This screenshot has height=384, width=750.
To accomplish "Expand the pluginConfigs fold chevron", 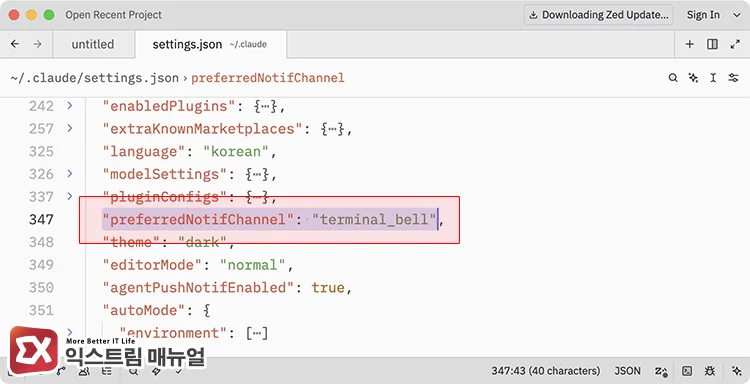I will 70,196.
